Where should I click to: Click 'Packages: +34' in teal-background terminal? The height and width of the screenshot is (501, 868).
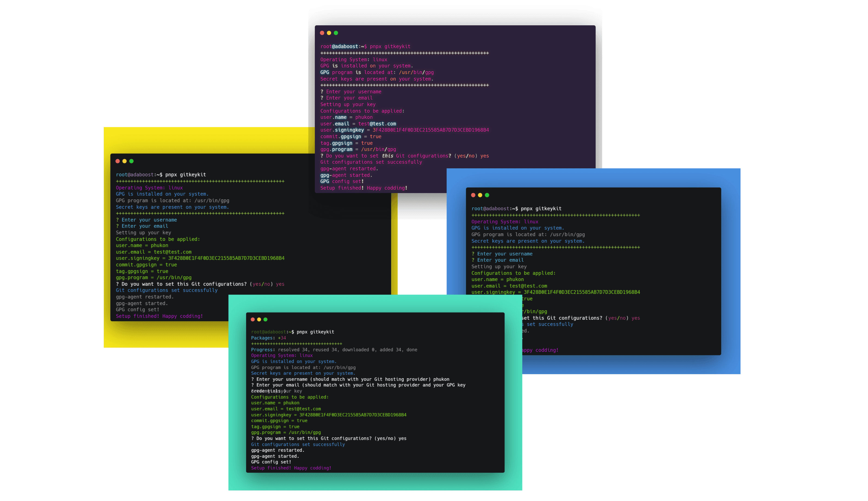click(269, 338)
